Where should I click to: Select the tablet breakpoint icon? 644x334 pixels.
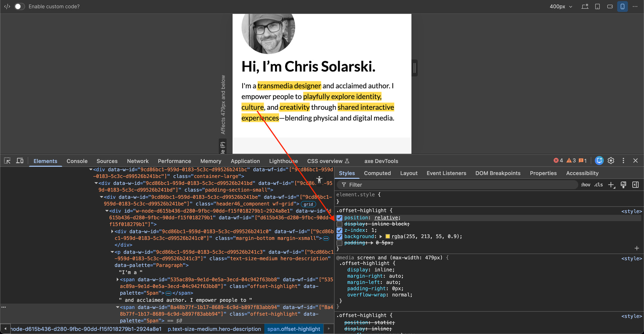[x=597, y=7]
